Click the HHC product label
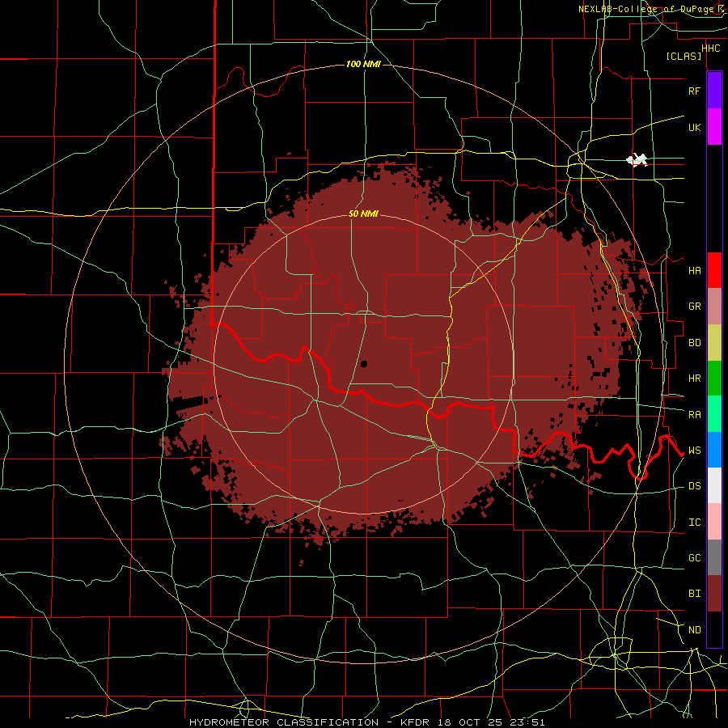Viewport: 728px width, 728px height. [x=710, y=49]
